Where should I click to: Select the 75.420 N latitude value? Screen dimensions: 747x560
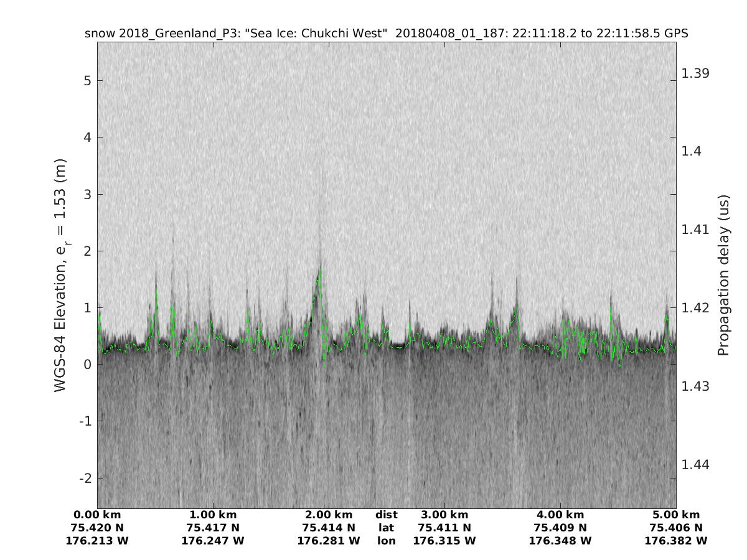[x=97, y=528]
